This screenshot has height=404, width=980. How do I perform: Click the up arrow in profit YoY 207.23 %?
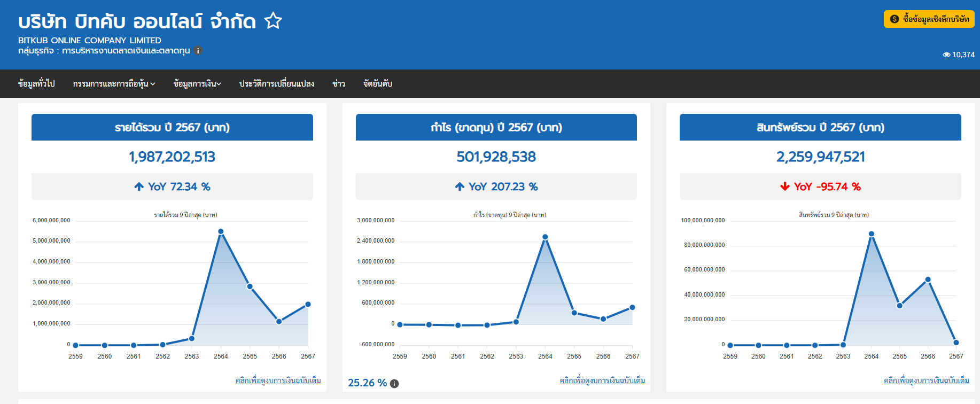[x=460, y=187]
